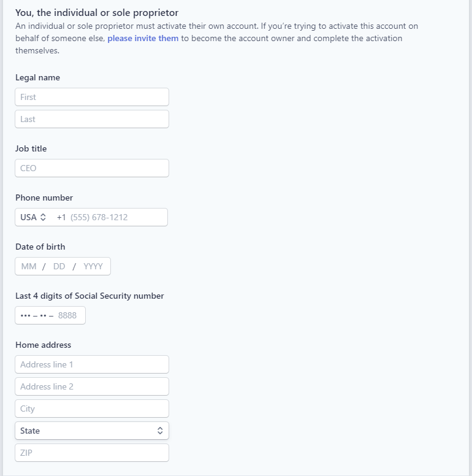Click the "Legal name" label
472x476 pixels.
pos(37,78)
